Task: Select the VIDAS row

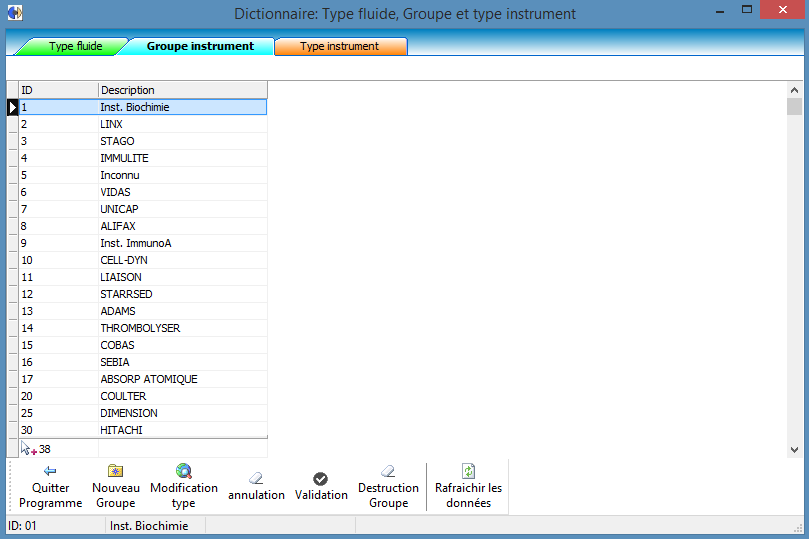Action: click(143, 192)
